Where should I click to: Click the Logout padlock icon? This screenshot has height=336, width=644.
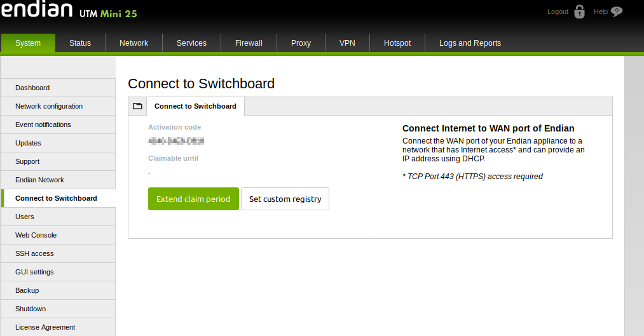[579, 11]
